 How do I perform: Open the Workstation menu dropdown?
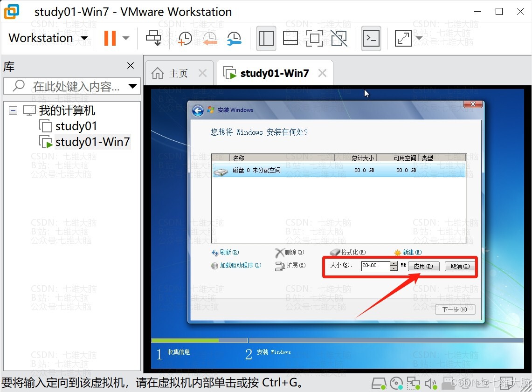pyautogui.click(x=48, y=38)
